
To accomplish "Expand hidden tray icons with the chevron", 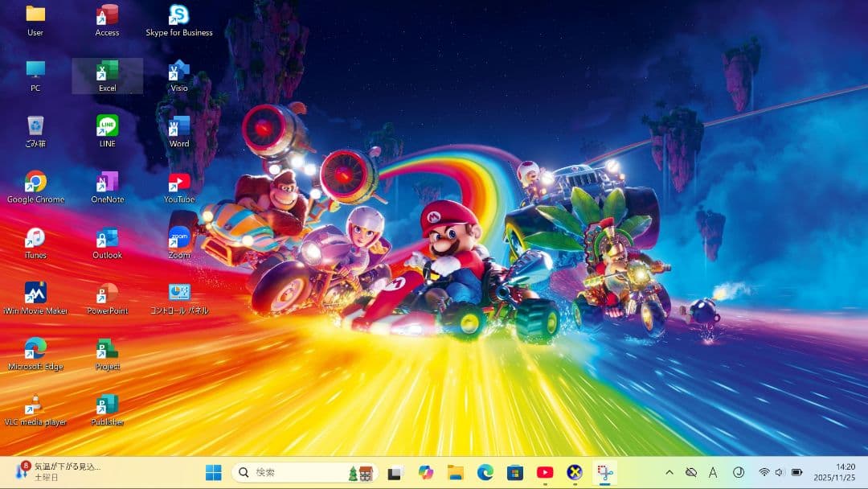I will point(669,472).
